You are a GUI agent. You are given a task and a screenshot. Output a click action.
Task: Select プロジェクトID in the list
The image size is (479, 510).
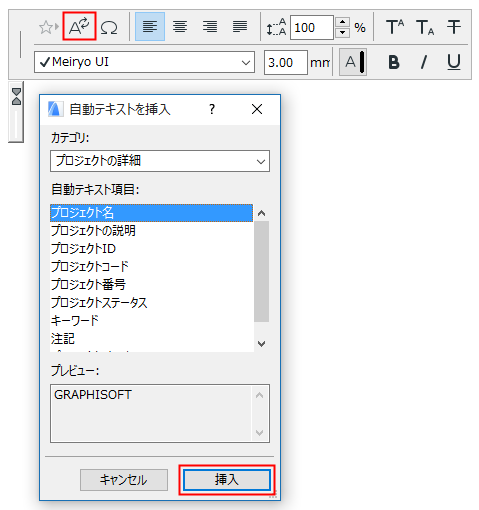(151, 249)
